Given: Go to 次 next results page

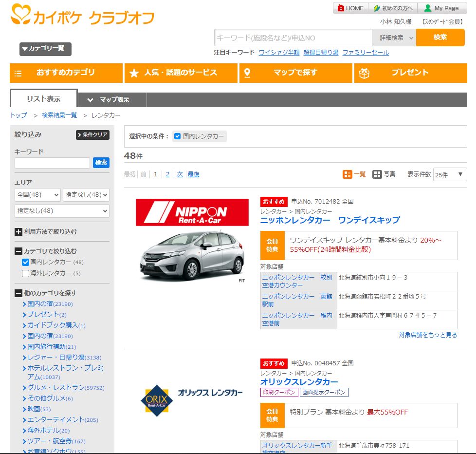Looking at the screenshot, I should 180,174.
